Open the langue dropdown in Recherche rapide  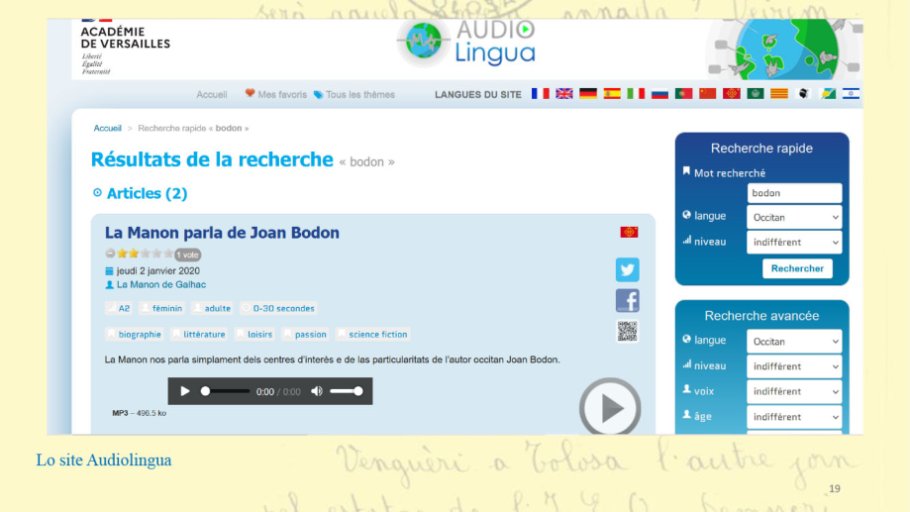point(794,218)
